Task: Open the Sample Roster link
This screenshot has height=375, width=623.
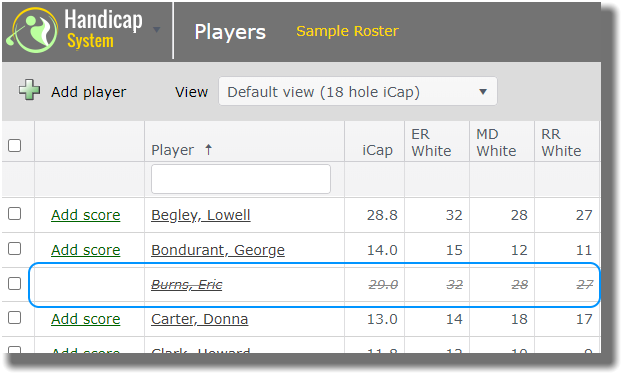Action: 347,31
